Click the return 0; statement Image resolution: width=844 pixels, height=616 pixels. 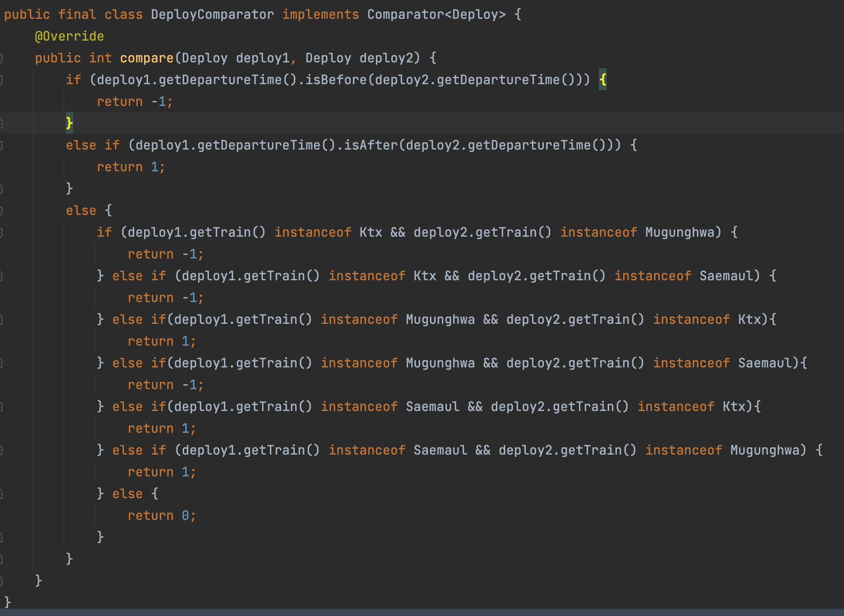click(x=162, y=515)
